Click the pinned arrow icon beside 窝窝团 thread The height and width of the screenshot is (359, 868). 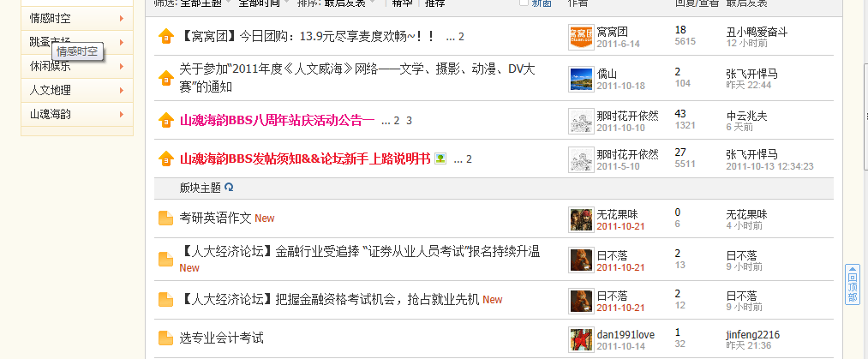(166, 36)
